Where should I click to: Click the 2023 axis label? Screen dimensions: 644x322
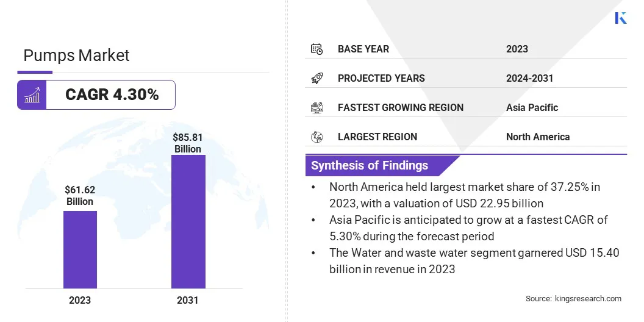pos(80,300)
